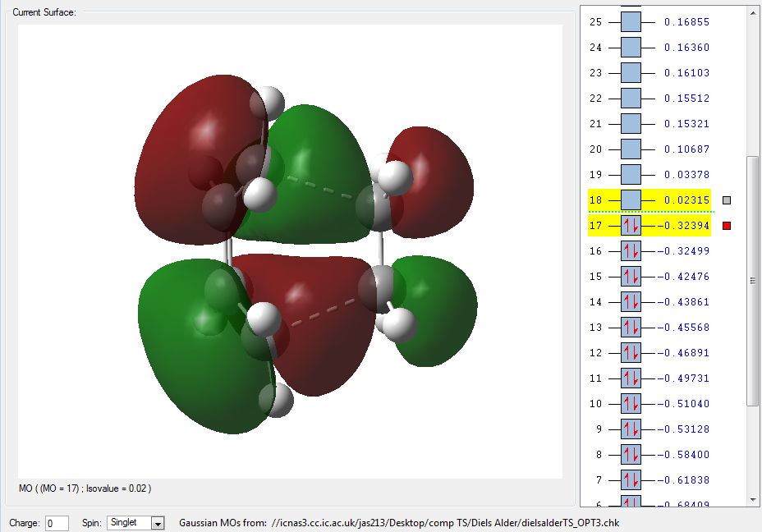762x532 pixels.
Task: Click energy value -0.42476
Action: [x=683, y=276]
